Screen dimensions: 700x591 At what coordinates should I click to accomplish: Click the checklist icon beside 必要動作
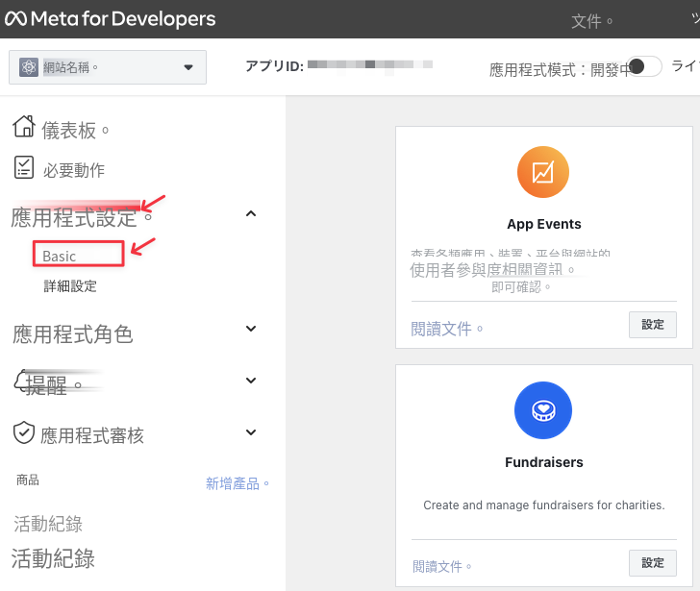coord(24,167)
